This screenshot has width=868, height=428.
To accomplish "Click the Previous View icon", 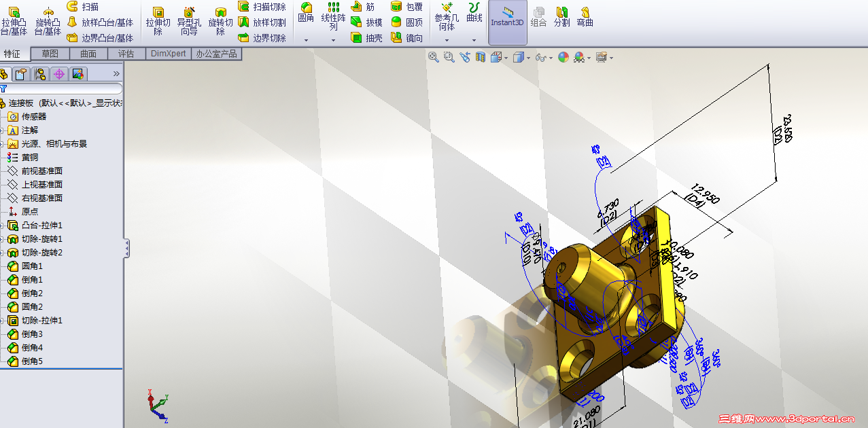I will [x=465, y=58].
